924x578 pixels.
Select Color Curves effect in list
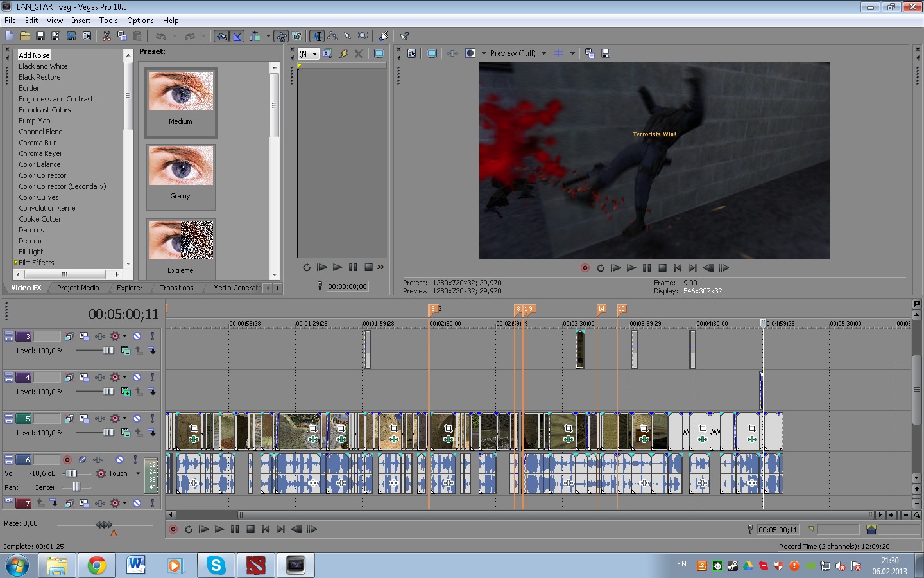pos(38,197)
